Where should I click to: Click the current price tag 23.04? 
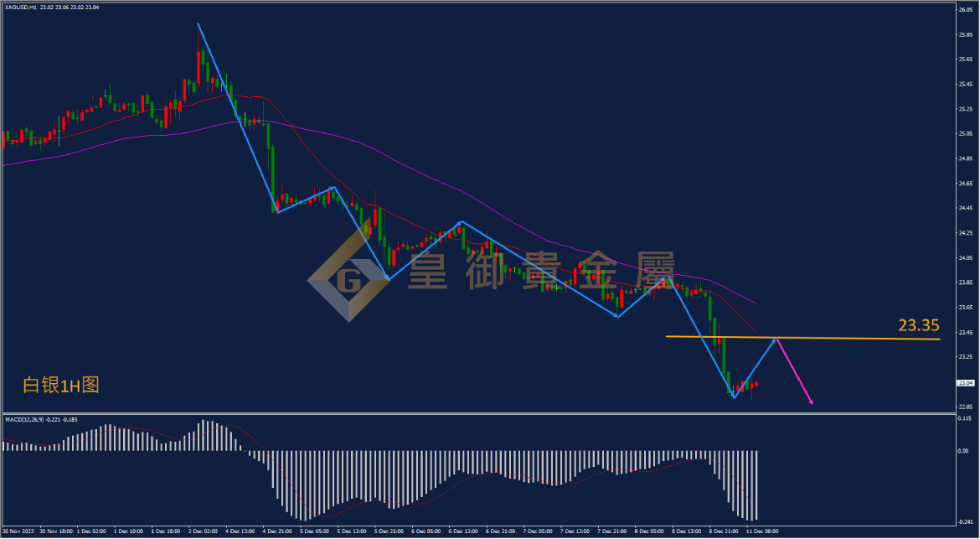coord(966,383)
